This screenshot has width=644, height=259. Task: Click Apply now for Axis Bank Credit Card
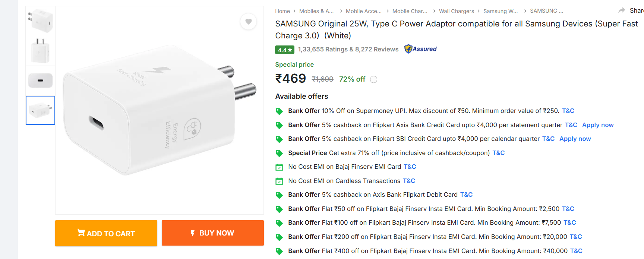coord(597,125)
